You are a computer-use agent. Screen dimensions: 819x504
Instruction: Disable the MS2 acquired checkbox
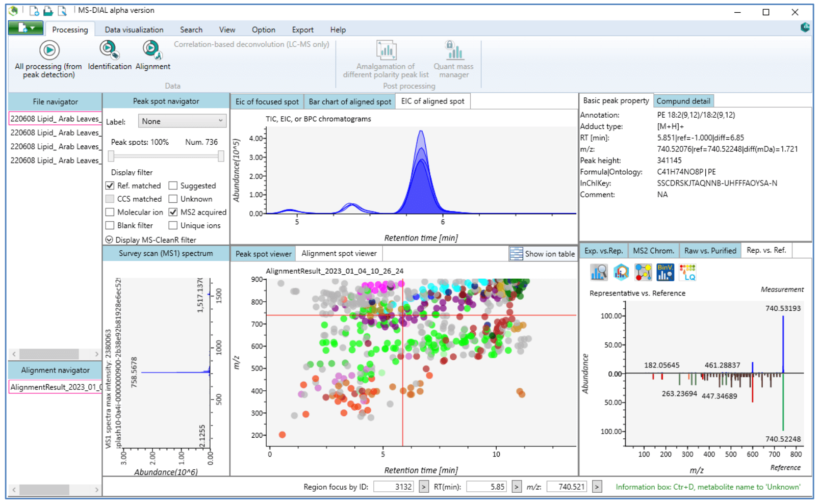173,212
